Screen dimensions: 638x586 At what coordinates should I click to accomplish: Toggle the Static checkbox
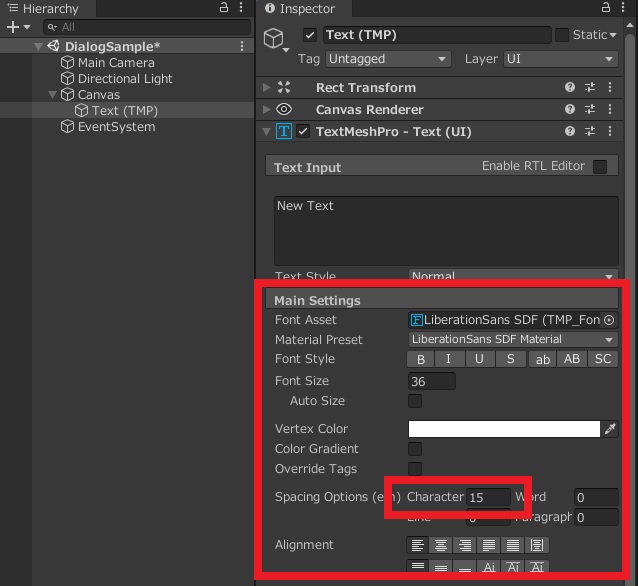[x=562, y=35]
